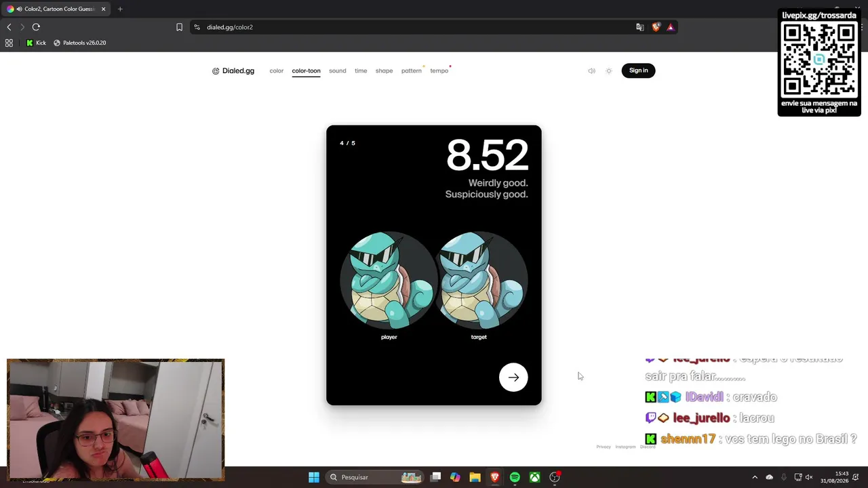Click the browser back arrow
The height and width of the screenshot is (488, 868).
click(x=9, y=27)
